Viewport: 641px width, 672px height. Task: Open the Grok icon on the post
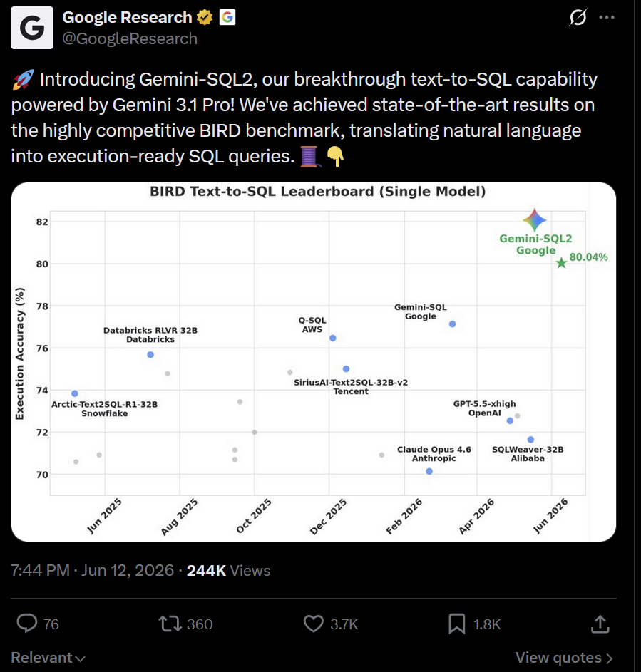point(578,18)
